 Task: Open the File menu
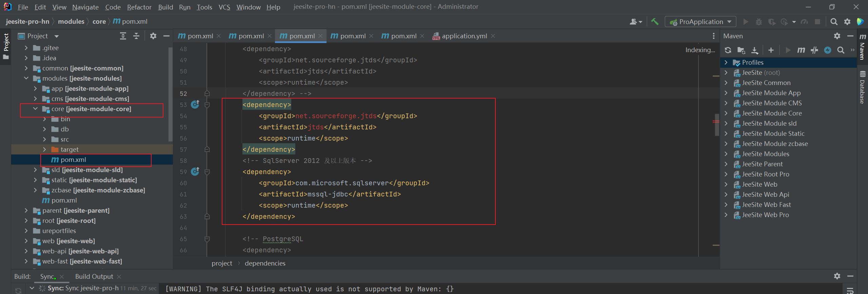[23, 7]
